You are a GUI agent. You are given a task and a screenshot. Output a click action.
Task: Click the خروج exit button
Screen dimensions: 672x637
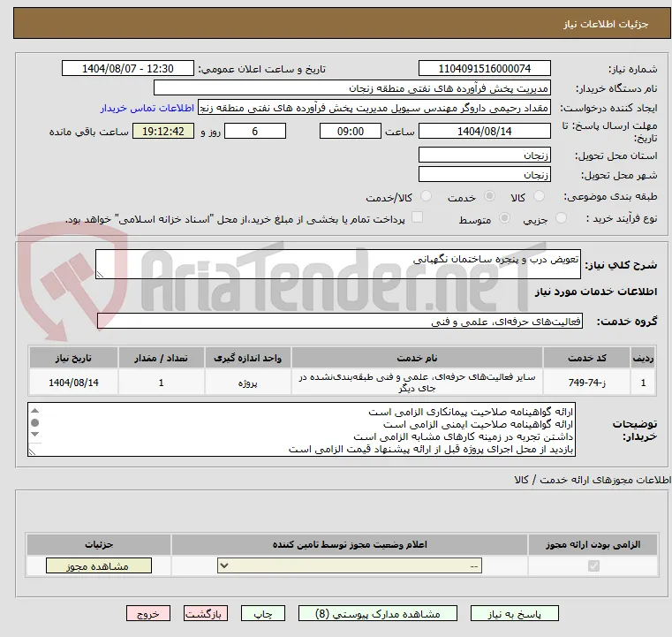tap(147, 613)
